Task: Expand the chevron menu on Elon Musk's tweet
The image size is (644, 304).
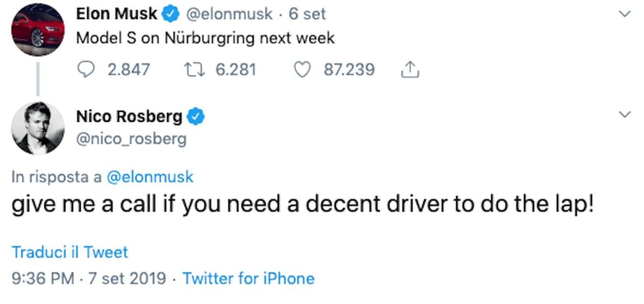Action: [624, 14]
